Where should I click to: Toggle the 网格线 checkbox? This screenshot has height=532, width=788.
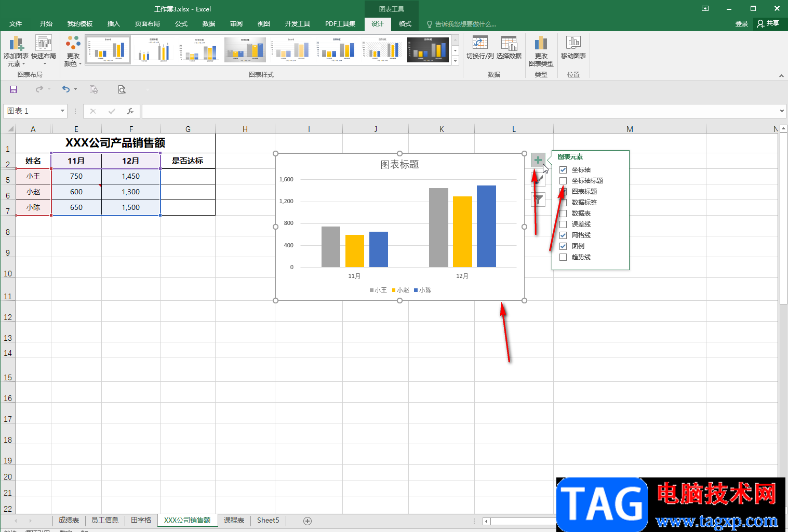point(563,235)
